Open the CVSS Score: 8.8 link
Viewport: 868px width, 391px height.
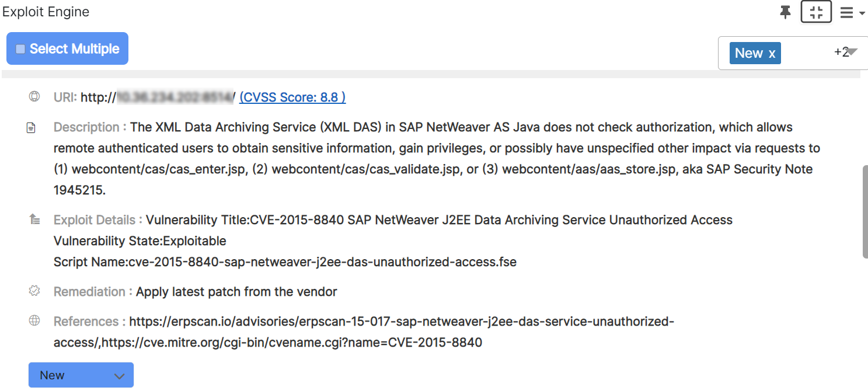pyautogui.click(x=292, y=97)
